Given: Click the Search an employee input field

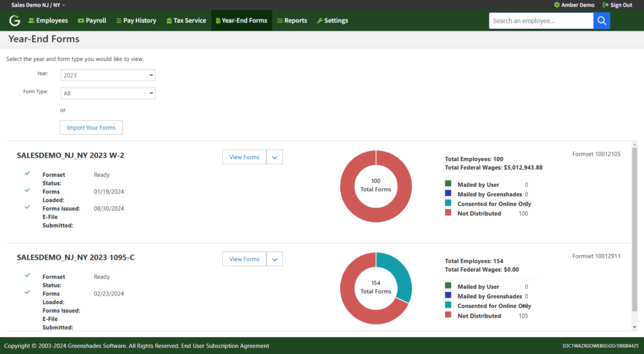Looking at the screenshot, I should pyautogui.click(x=541, y=21).
